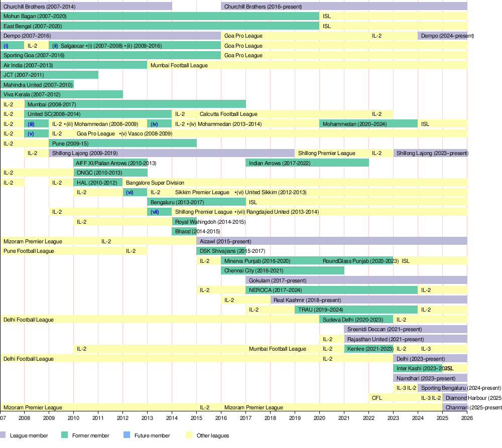This screenshot has height=448, width=502.
Task: Click the Aizawl (2015-present) timeline bar
Action: (x=332, y=241)
